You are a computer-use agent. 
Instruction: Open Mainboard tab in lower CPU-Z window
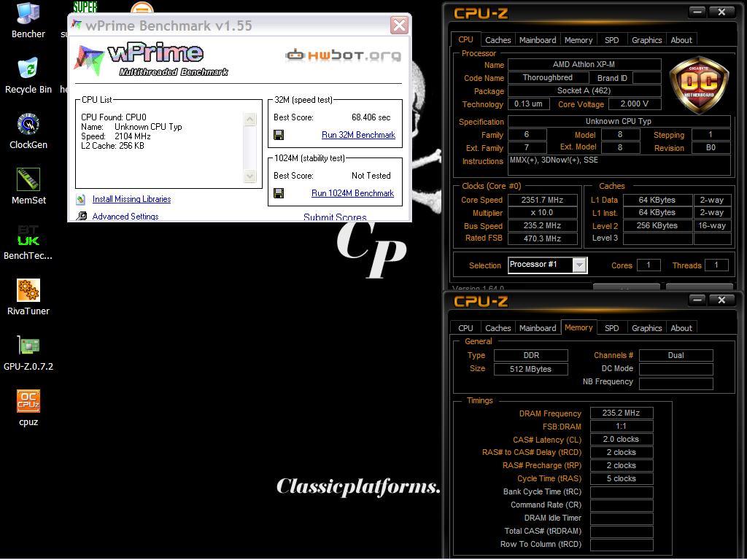538,327
